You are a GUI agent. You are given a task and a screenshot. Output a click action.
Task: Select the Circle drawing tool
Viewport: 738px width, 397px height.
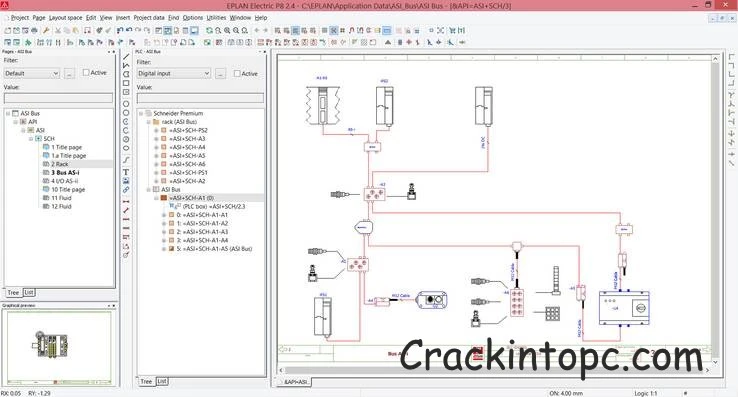tap(126, 104)
